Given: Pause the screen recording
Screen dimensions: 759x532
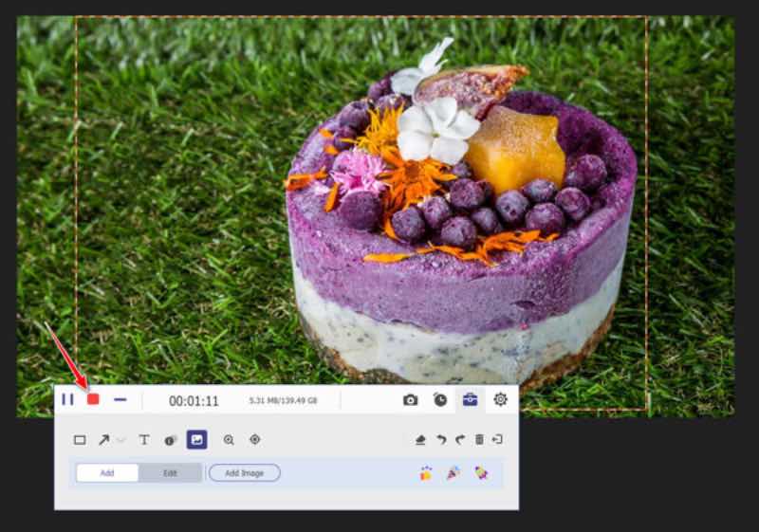Looking at the screenshot, I should 67,399.
